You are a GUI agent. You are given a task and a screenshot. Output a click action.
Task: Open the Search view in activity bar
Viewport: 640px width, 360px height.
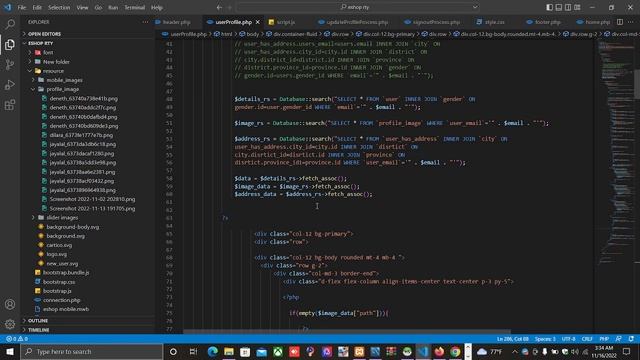click(10, 24)
